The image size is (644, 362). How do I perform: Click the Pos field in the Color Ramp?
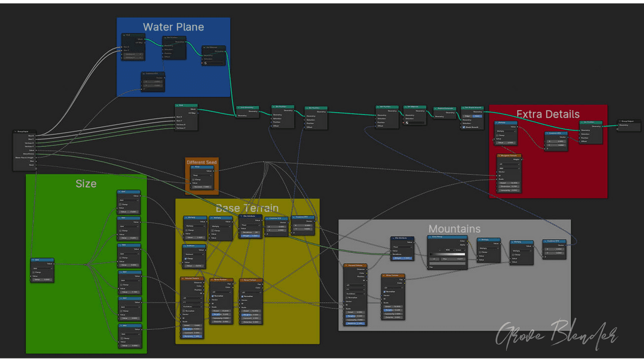tap(454, 259)
